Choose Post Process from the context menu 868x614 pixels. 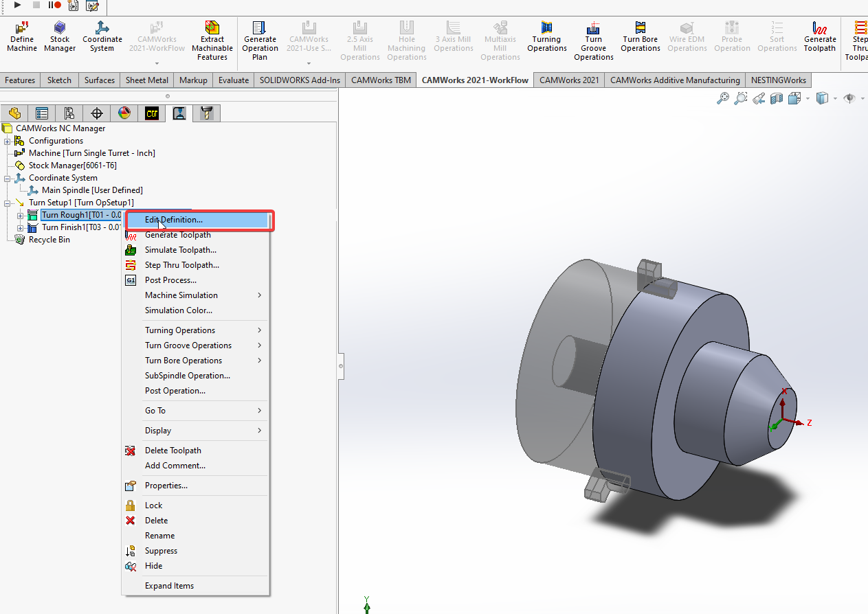[195, 280]
